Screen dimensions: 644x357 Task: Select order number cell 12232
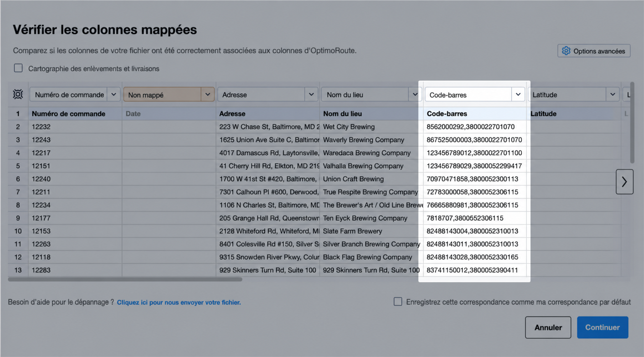point(75,127)
